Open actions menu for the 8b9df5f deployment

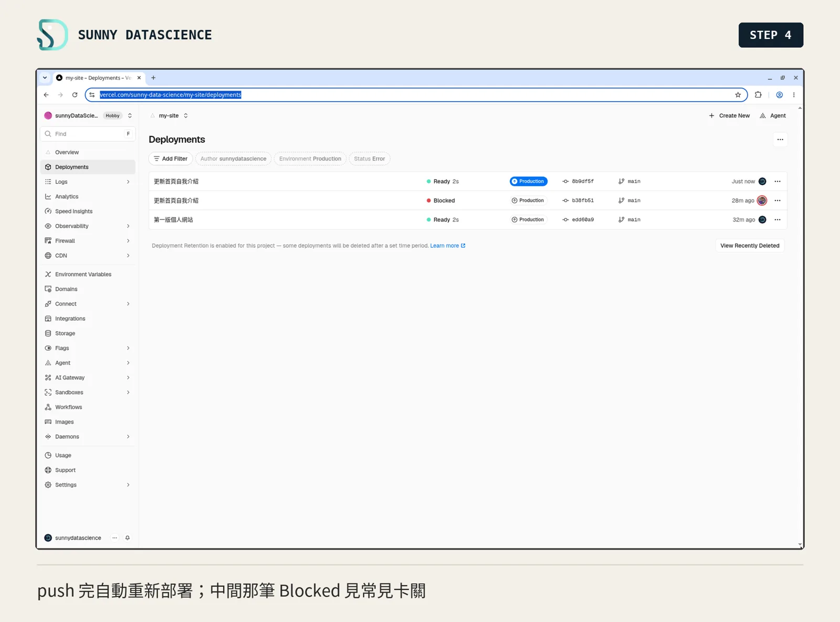tap(778, 182)
